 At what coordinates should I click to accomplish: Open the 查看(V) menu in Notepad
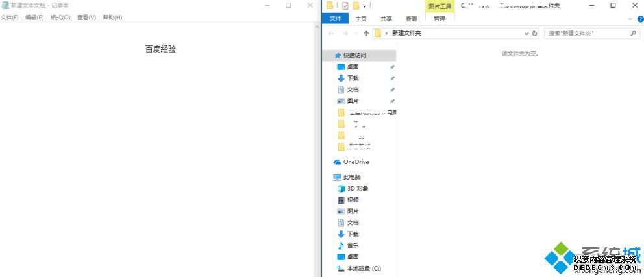coord(86,18)
